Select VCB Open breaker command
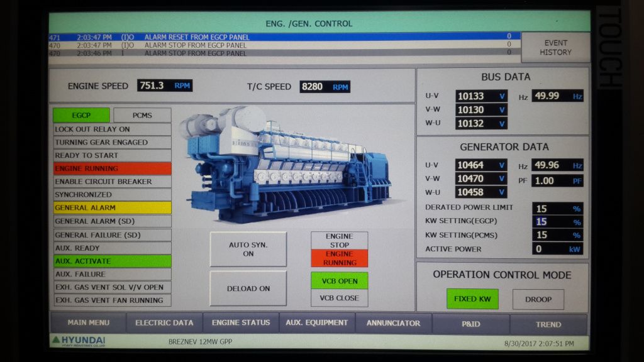 [x=339, y=281]
